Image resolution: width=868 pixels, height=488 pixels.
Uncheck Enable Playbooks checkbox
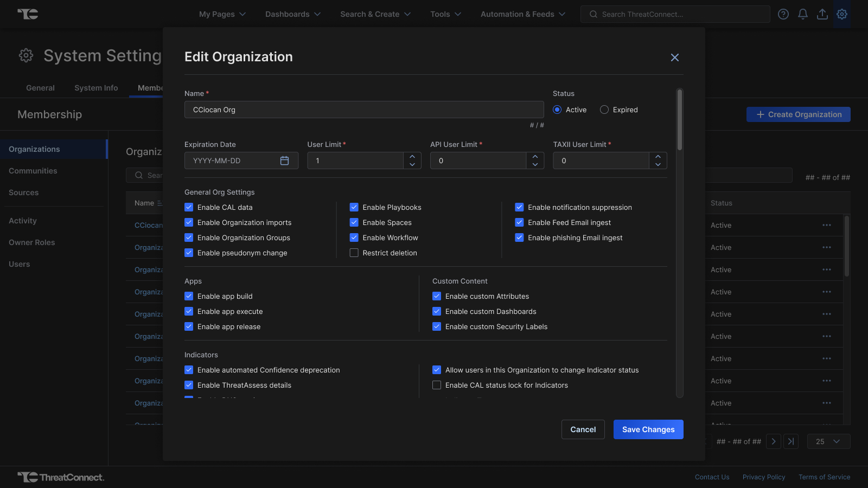pyautogui.click(x=354, y=207)
